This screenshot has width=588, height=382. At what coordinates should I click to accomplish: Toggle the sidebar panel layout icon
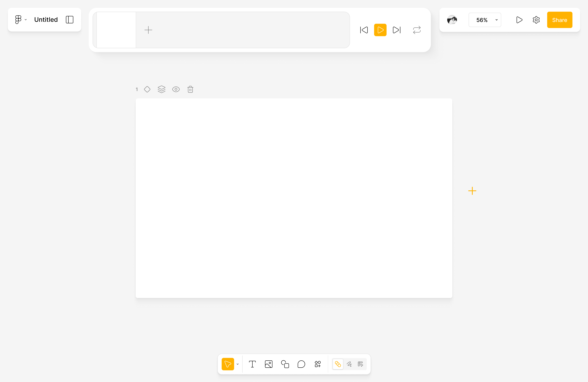point(70,19)
